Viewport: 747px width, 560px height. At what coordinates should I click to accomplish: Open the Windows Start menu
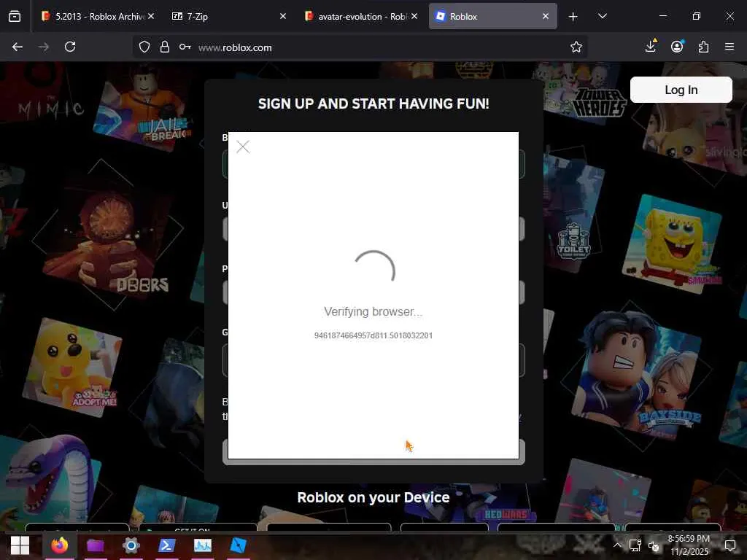coord(20,545)
